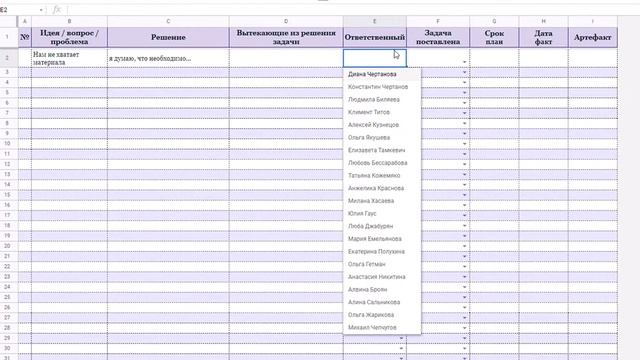
Task: Open the Задача поставлена dropdown in row 15
Action: 464,195
